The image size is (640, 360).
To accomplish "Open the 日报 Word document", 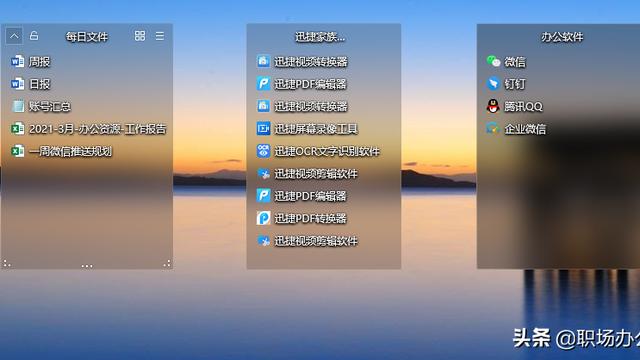I will [31, 84].
